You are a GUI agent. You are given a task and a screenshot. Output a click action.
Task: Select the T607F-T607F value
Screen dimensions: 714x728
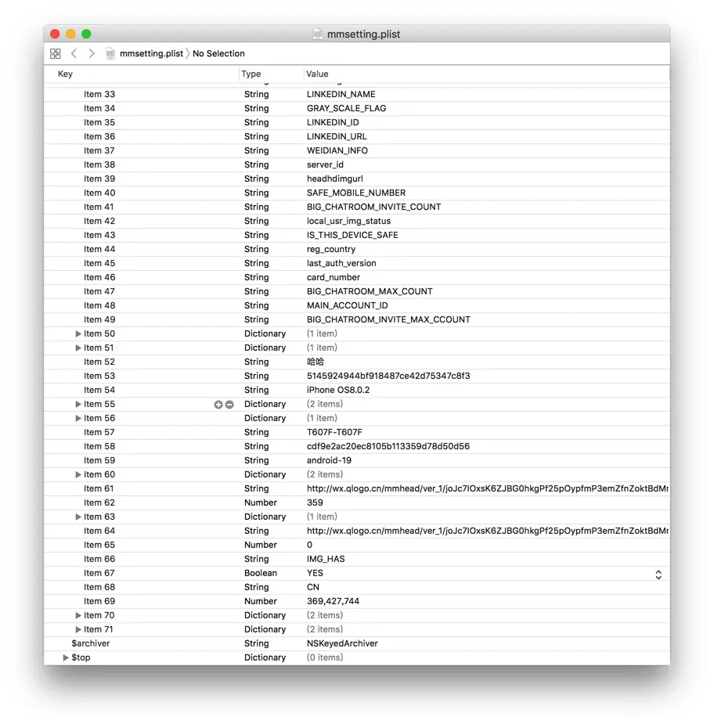(334, 432)
